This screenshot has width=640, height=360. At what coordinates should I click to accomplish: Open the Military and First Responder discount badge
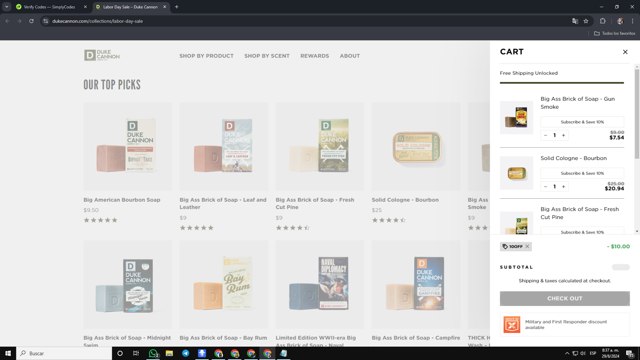pos(564,324)
